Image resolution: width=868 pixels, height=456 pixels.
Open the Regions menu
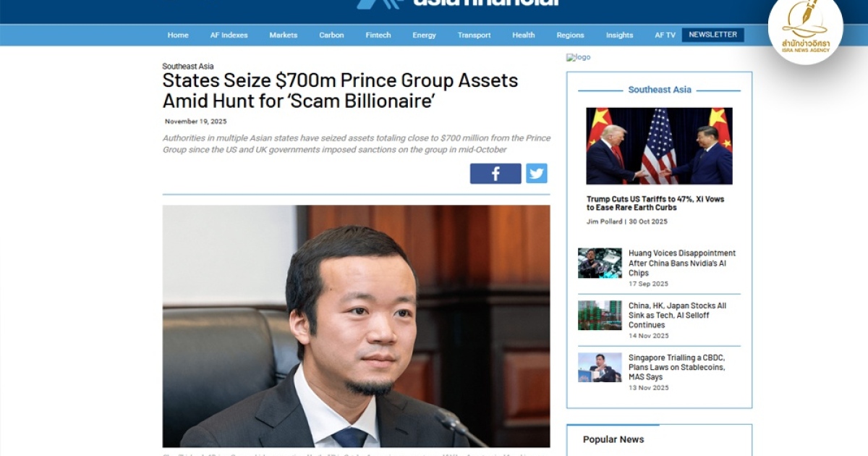570,35
